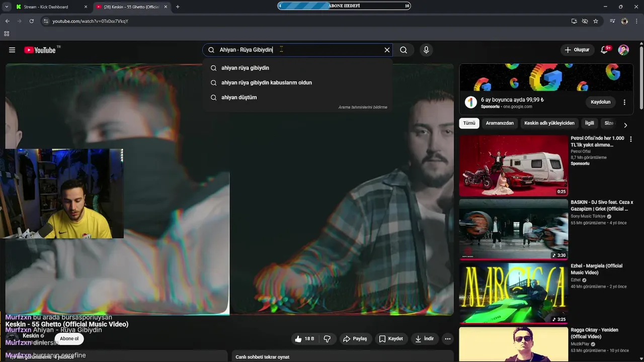This screenshot has width=644, height=362.
Task: Click the ABONE HEDEFI progress bar
Action: coord(344,6)
